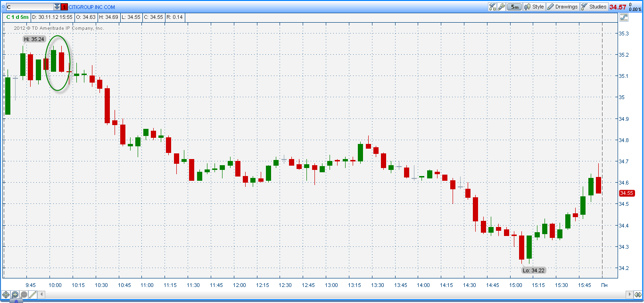Screen dimensions: 644x303
Task: Click the red 34.55 current price tag
Action: coord(626,193)
